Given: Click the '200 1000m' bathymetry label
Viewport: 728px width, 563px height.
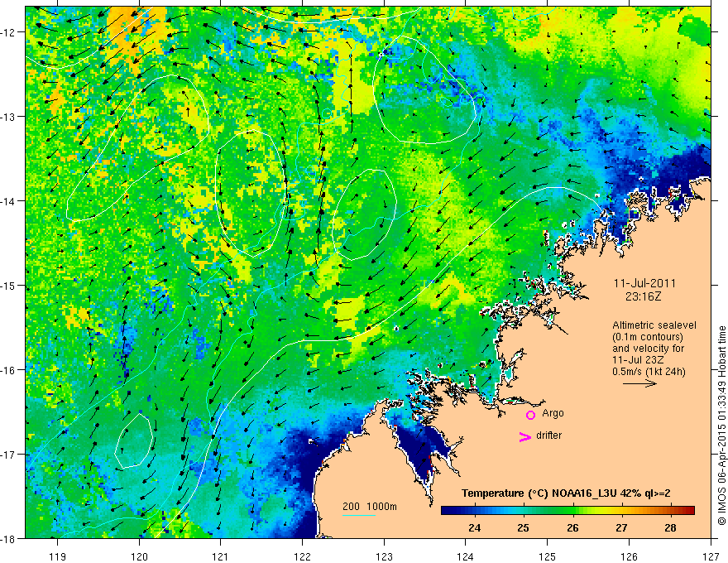Looking at the screenshot, I should (x=370, y=507).
